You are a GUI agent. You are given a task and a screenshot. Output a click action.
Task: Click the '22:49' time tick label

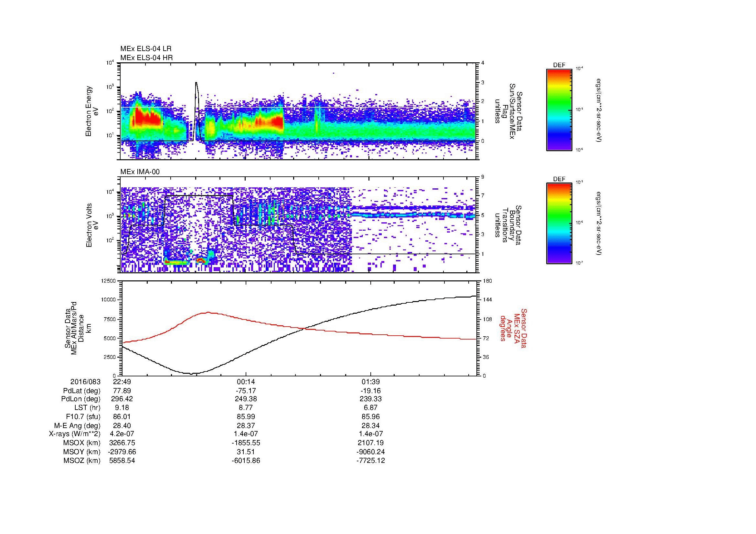(x=122, y=382)
